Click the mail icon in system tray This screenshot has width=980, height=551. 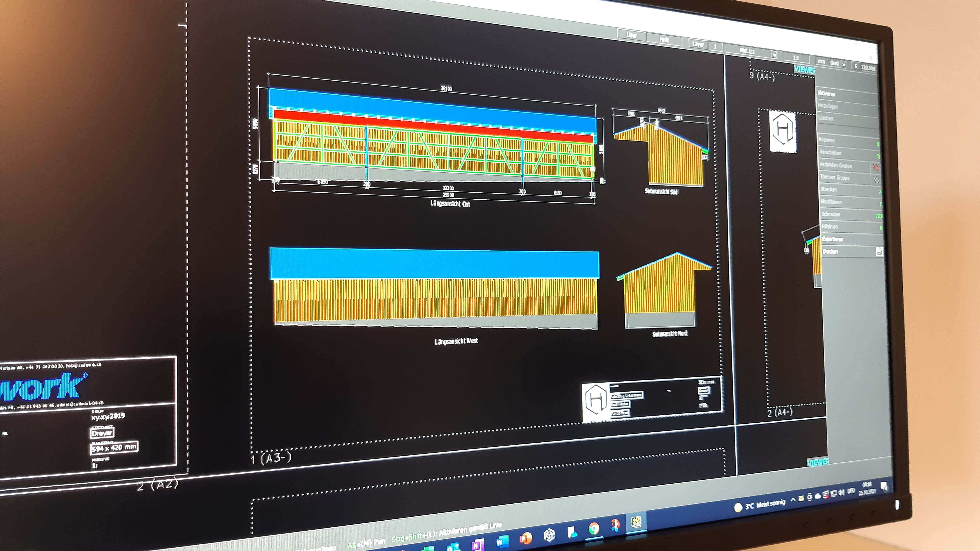click(801, 498)
